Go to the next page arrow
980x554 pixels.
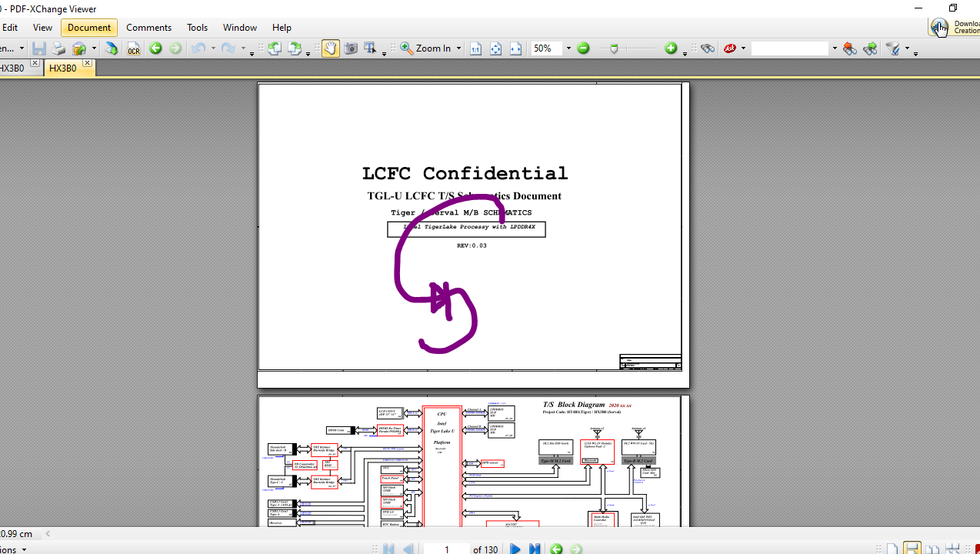tap(515, 549)
